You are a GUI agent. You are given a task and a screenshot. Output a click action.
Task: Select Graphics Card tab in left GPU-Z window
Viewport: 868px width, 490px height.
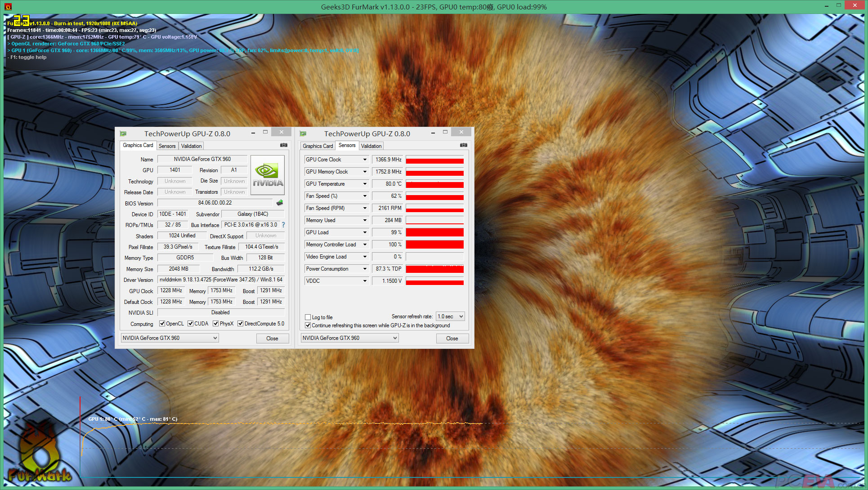[x=138, y=145]
